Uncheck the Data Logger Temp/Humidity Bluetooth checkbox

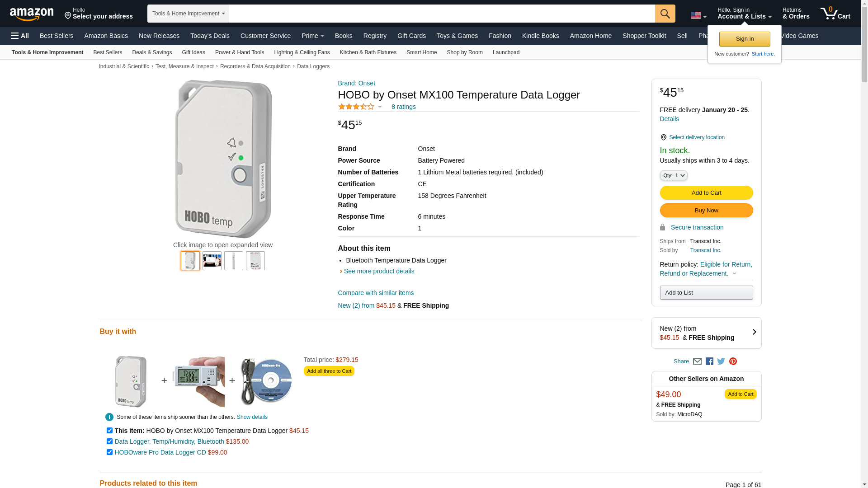109,441
